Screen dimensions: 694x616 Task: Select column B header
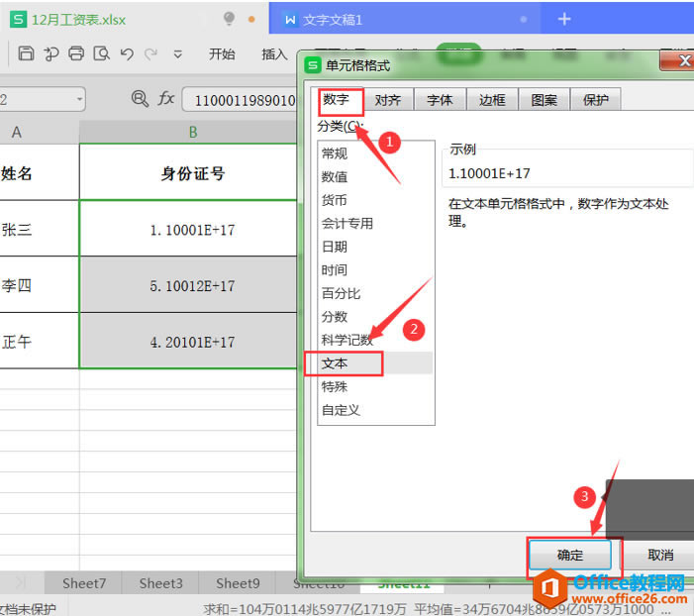pos(189,132)
